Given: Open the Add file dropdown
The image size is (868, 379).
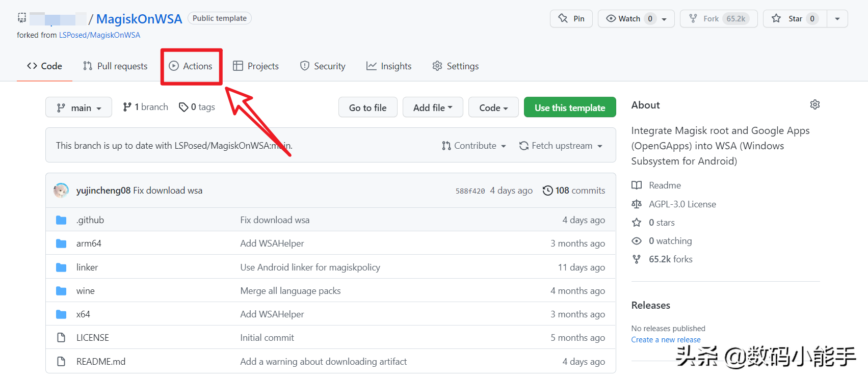Looking at the screenshot, I should (432, 107).
